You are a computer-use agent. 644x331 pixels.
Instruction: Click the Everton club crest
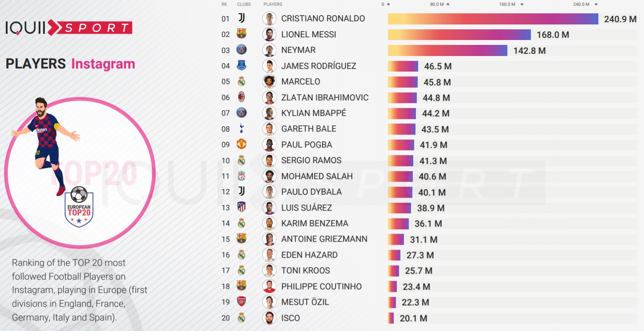pyautogui.click(x=241, y=66)
